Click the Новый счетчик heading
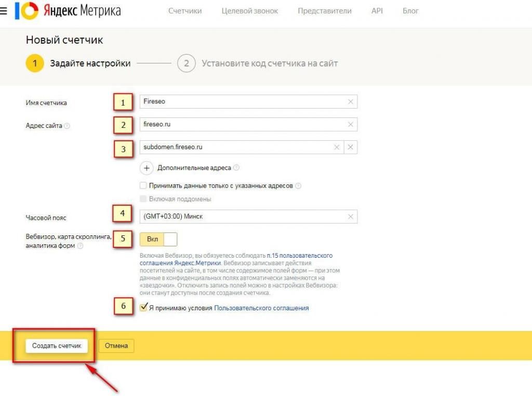 (x=64, y=40)
